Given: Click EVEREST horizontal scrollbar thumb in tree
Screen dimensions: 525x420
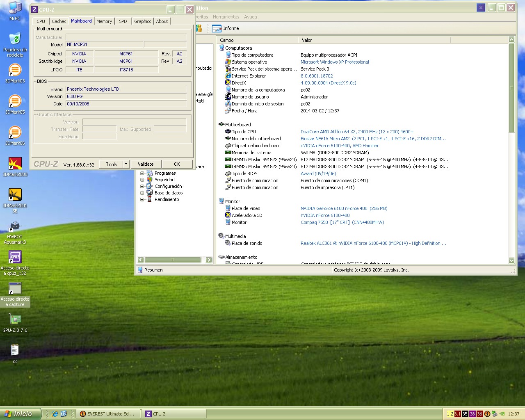Looking at the screenshot, I should (172, 260).
